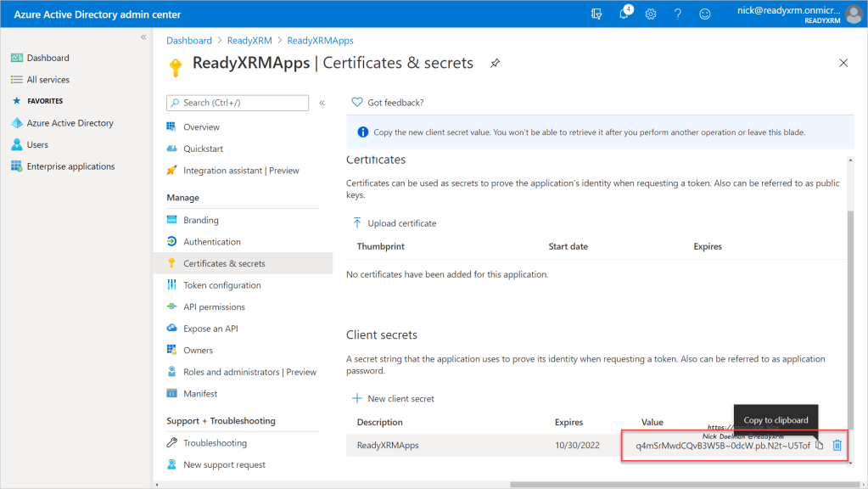
Task: Click Upload certificate
Action: click(x=395, y=223)
